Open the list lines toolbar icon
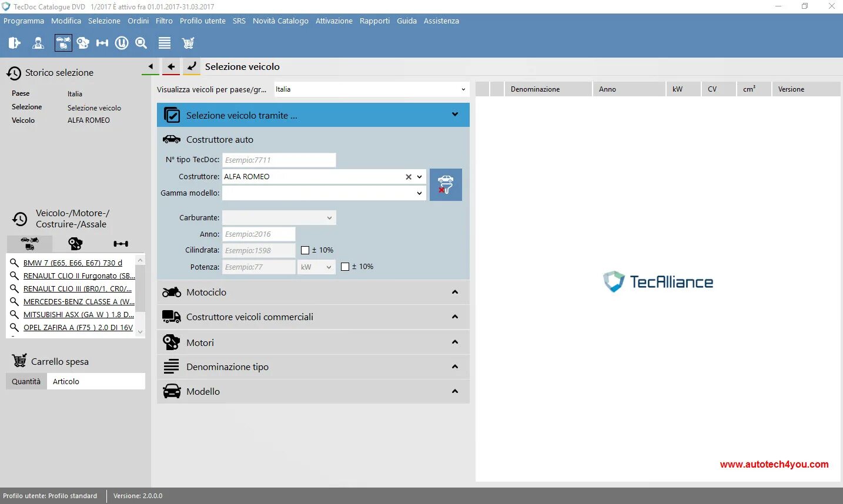Screen dimensions: 843x504 click(165, 43)
